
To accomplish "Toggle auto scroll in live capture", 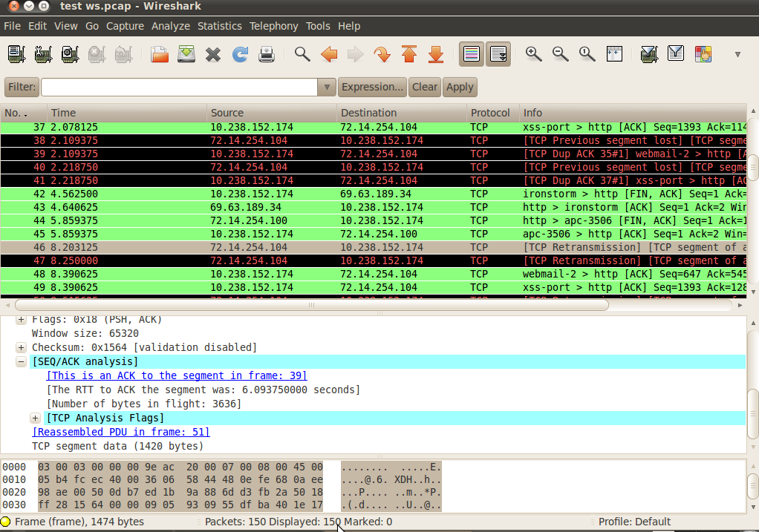I will pos(498,54).
